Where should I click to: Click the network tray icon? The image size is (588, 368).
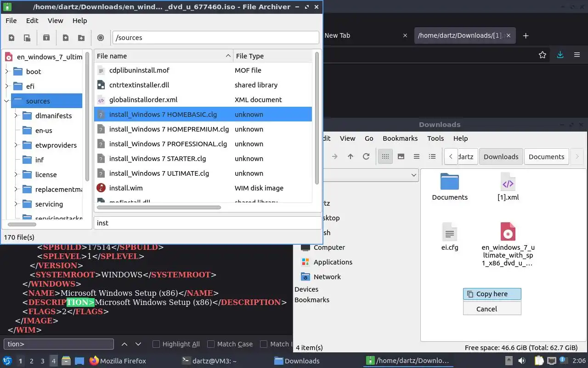[x=551, y=361]
